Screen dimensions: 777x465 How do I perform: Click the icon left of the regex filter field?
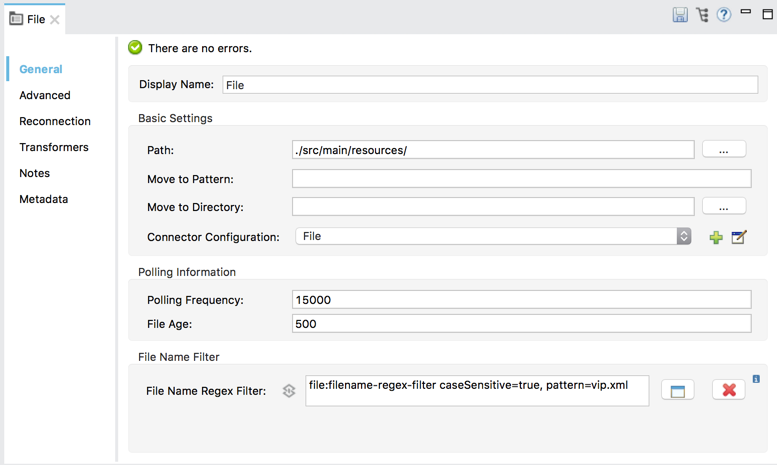point(289,391)
